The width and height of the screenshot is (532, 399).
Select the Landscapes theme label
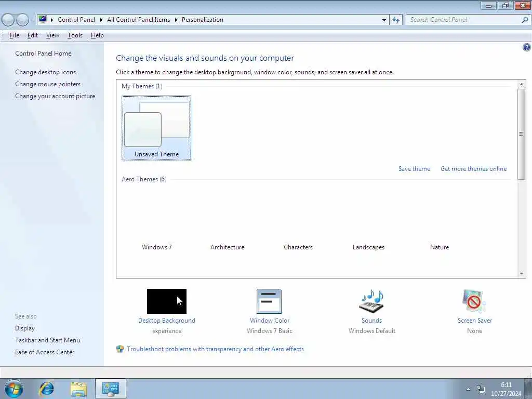point(368,247)
